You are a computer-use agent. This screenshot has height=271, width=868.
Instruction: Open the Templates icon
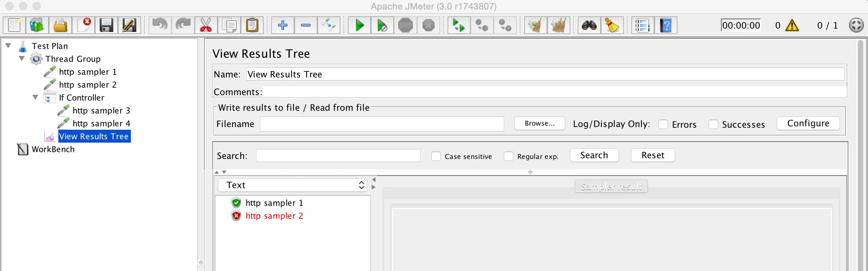coord(37,25)
